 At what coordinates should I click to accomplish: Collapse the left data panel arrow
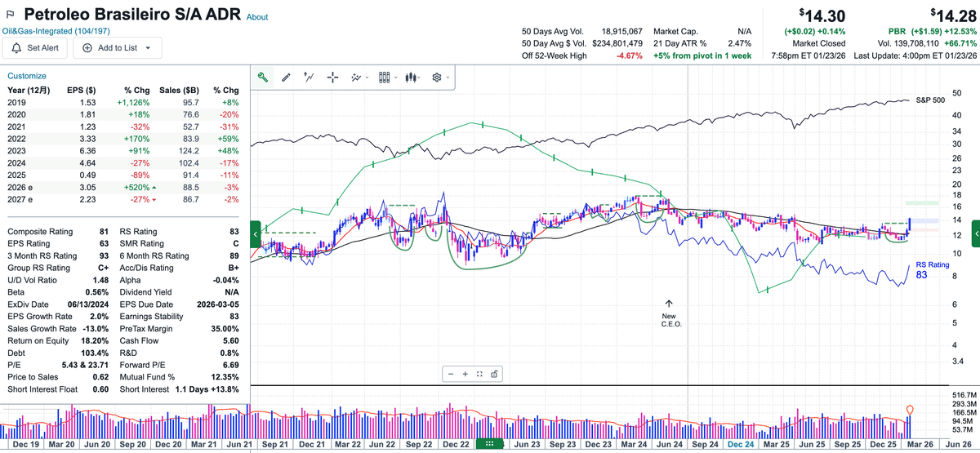click(256, 234)
